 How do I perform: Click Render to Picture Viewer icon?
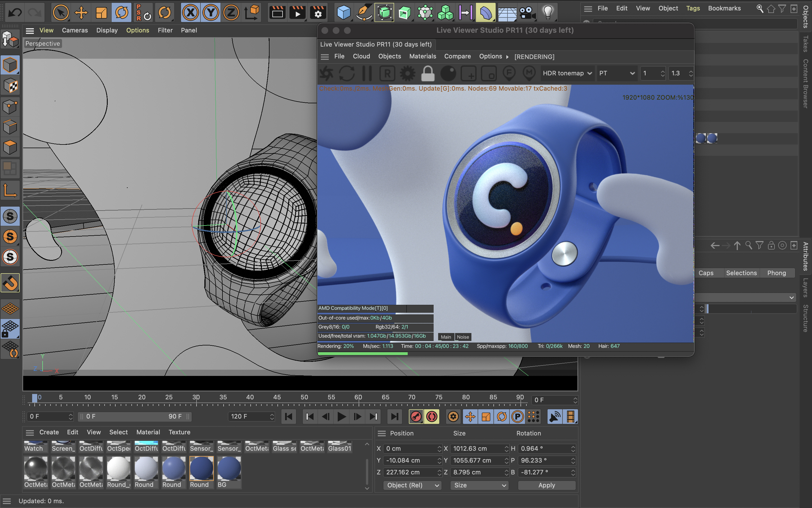coord(297,13)
